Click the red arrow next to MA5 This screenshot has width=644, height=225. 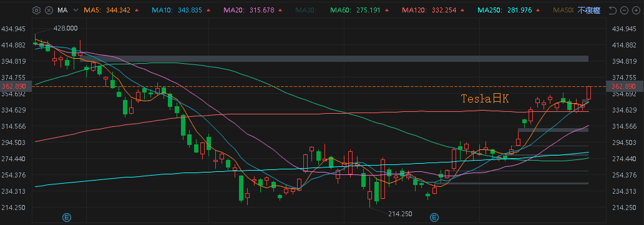coord(137,10)
